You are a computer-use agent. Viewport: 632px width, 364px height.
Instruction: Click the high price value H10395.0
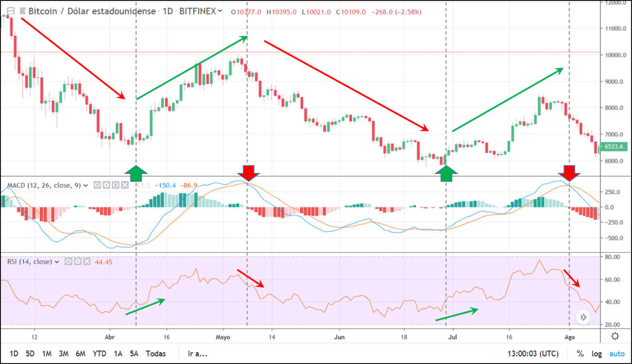[282, 11]
